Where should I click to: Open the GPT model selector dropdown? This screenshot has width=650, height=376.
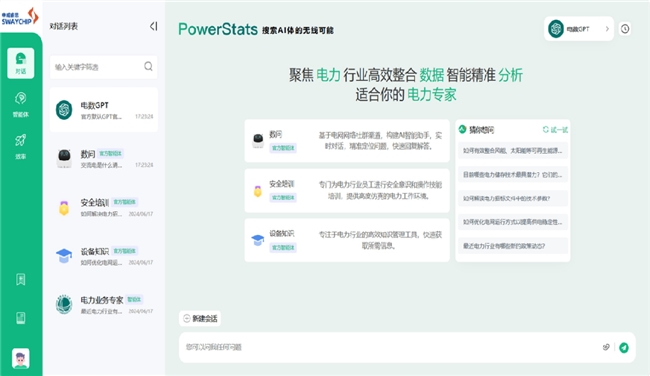(x=579, y=29)
